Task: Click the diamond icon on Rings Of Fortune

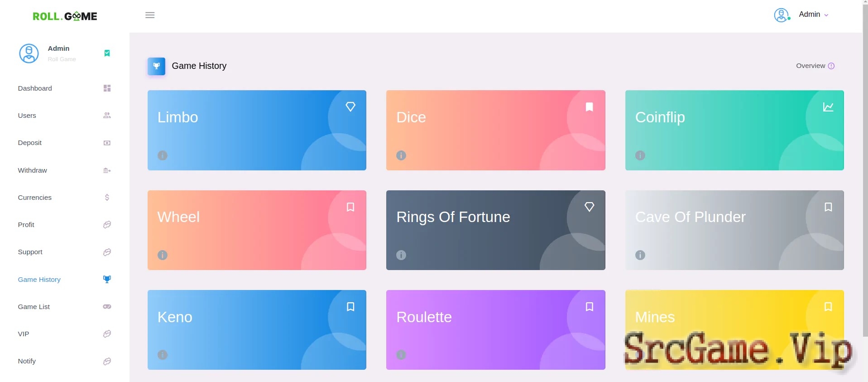Action: click(589, 207)
